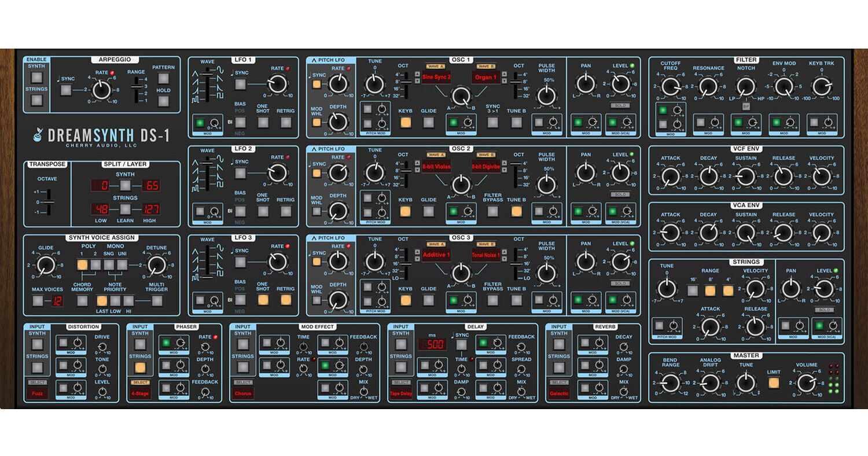Open the Galactic reverb type selector
The image size is (868, 456).
[559, 393]
